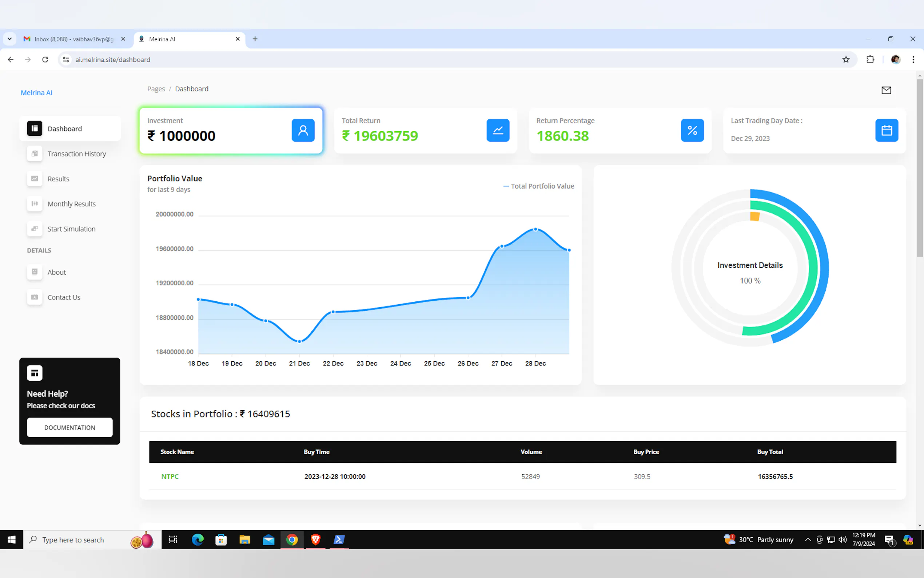The image size is (924, 578).
Task: Switch to the Gmail Inbox tab
Action: [73, 39]
